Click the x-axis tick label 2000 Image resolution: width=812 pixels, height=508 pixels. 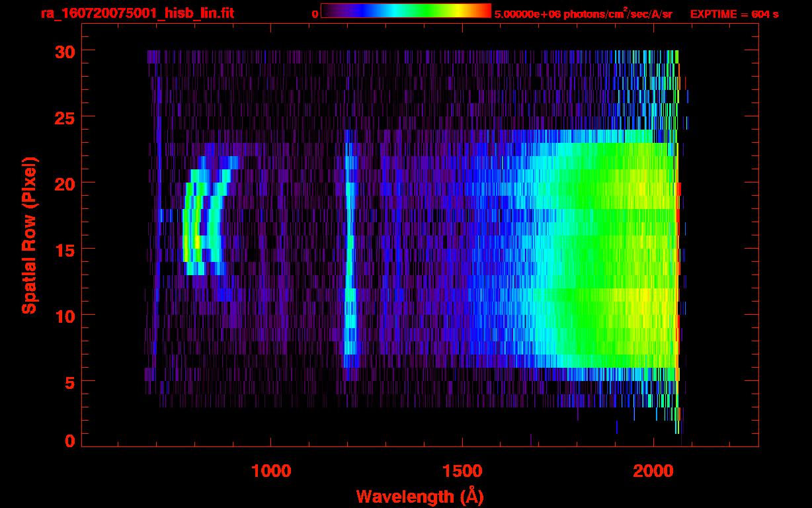point(653,470)
